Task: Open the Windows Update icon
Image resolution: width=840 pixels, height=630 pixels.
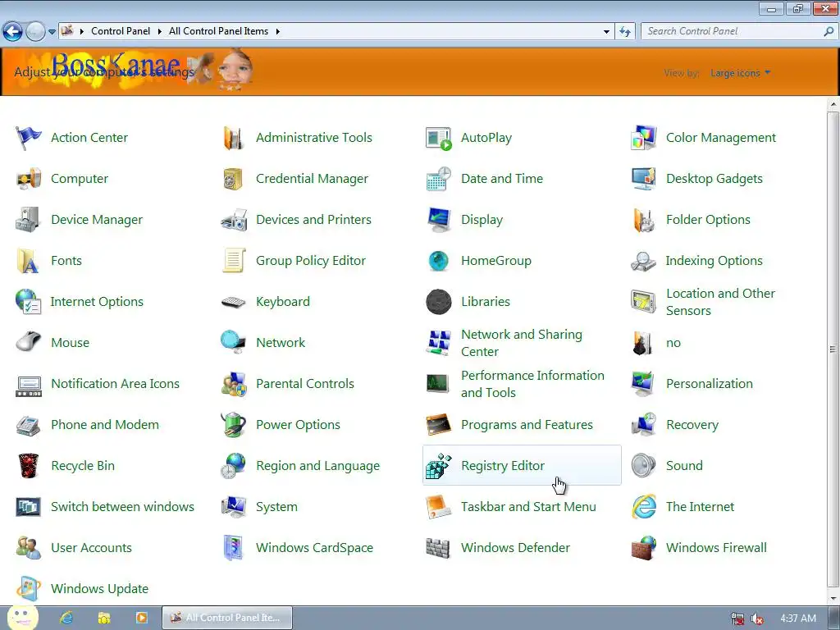Action: (x=28, y=589)
